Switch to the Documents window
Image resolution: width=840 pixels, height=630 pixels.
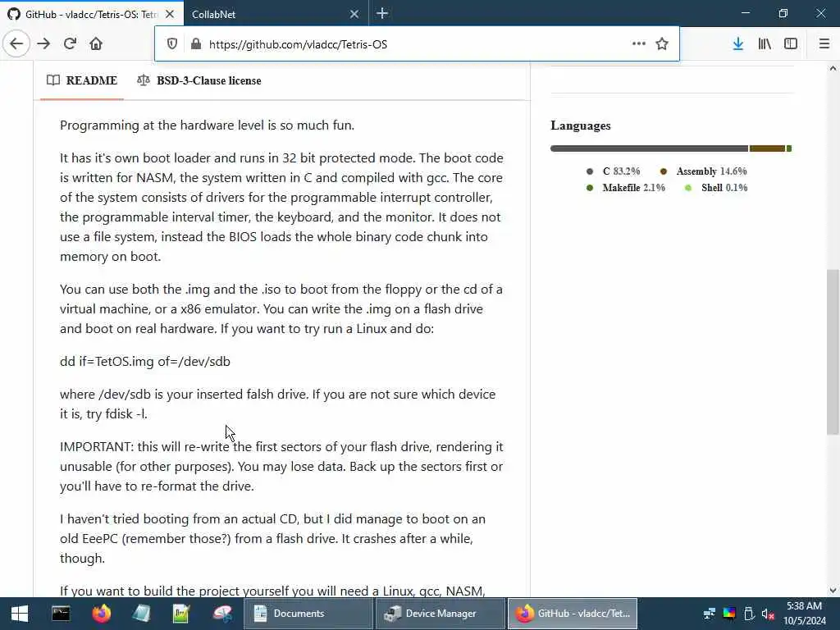308,614
